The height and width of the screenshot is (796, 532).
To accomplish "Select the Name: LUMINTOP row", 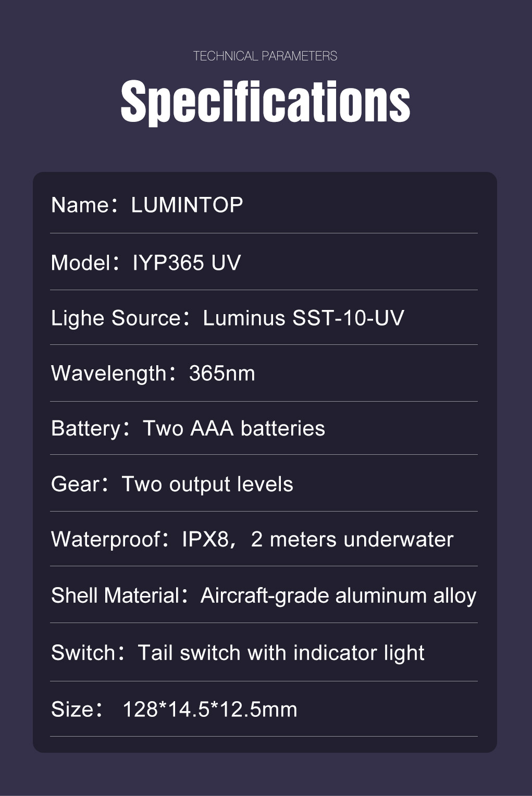I will click(x=264, y=205).
